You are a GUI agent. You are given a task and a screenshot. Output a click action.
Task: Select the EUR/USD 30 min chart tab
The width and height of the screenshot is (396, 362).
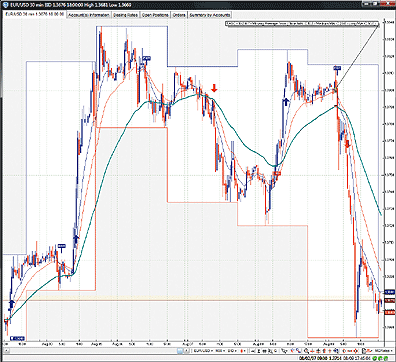tap(34, 15)
